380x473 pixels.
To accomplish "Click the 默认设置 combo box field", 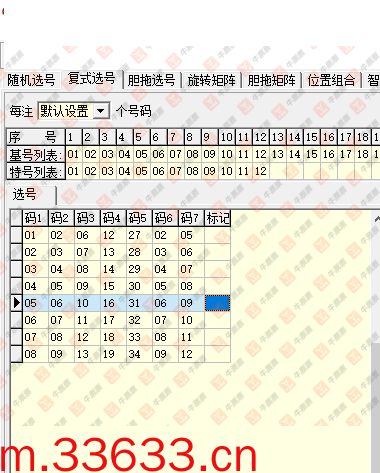I will [x=74, y=111].
